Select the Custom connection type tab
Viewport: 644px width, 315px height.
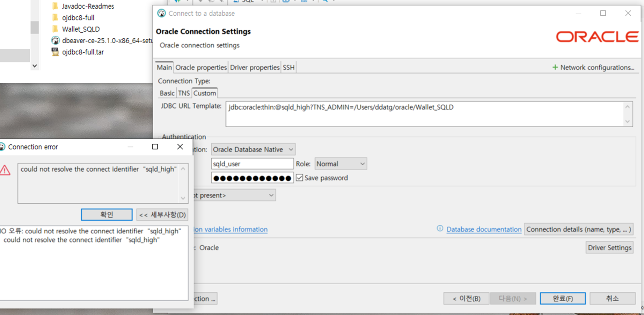click(x=205, y=93)
